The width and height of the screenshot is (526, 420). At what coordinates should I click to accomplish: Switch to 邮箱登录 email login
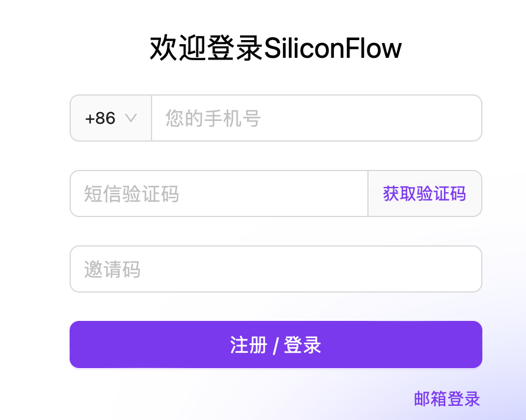coord(447,399)
